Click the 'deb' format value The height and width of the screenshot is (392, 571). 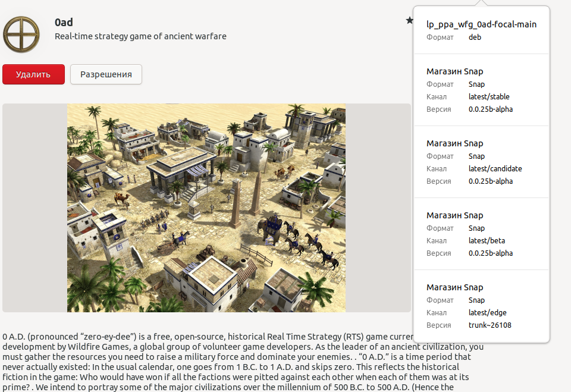(475, 37)
